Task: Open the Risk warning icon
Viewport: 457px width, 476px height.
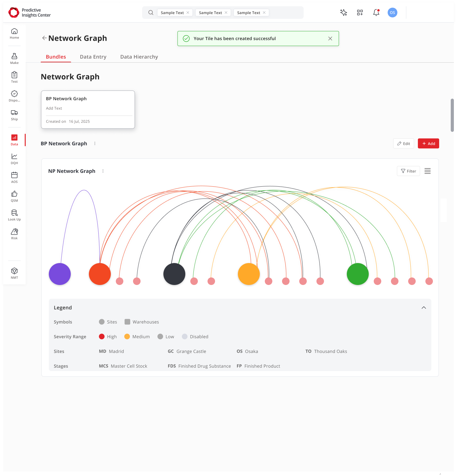Action: (14, 234)
